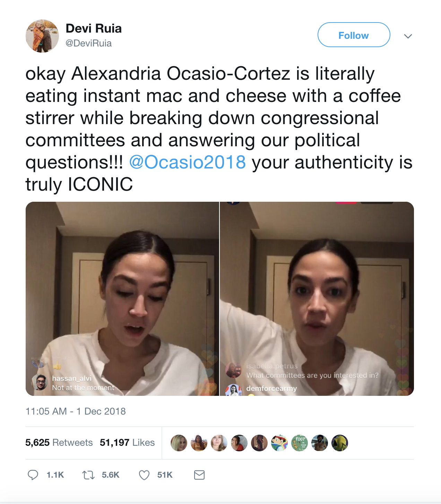
Task: Like the tweet with the heart icon
Action: click(144, 475)
